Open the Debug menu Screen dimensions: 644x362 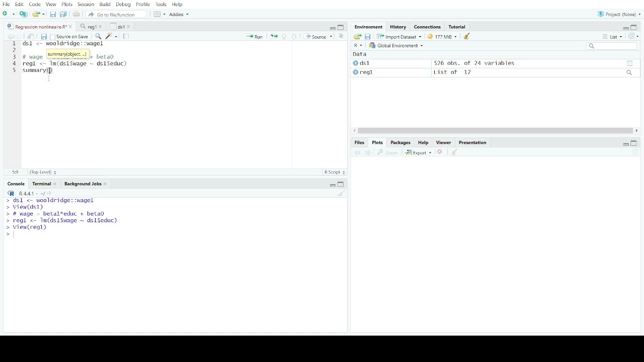pos(124,5)
